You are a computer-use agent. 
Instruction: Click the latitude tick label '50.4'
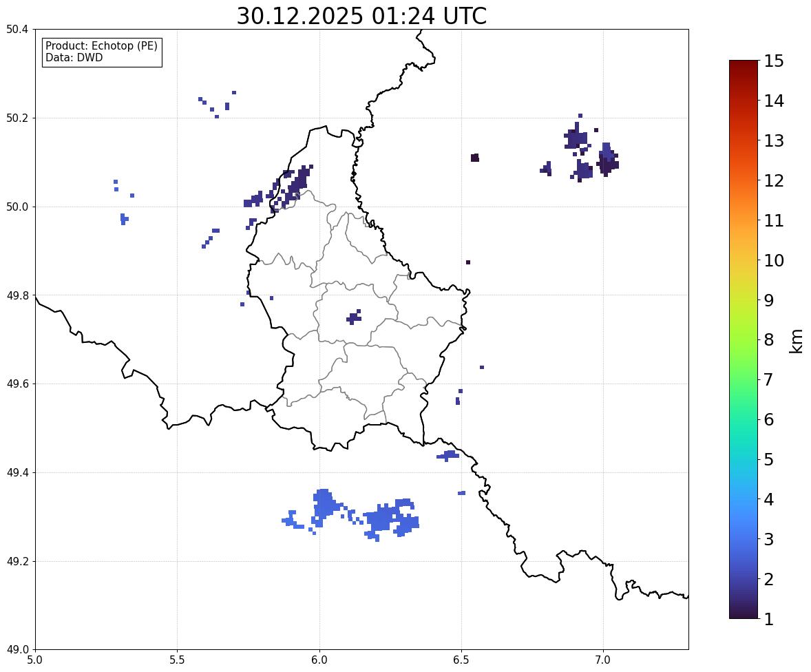(17, 30)
